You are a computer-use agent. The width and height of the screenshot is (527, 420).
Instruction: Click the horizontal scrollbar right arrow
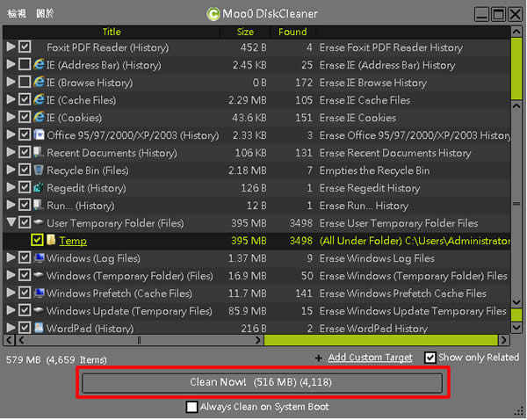(503, 340)
